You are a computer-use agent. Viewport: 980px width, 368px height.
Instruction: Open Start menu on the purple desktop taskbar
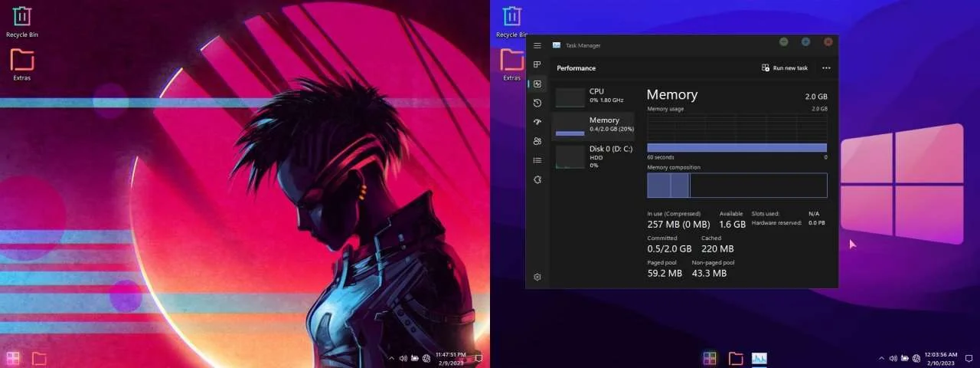pyautogui.click(x=710, y=358)
